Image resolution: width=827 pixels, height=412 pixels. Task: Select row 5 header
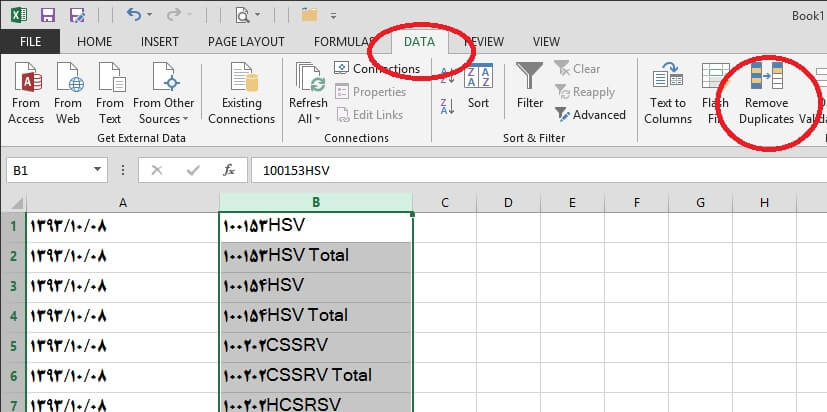13,347
